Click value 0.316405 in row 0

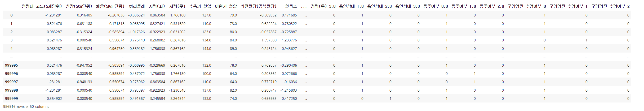pos(85,15)
